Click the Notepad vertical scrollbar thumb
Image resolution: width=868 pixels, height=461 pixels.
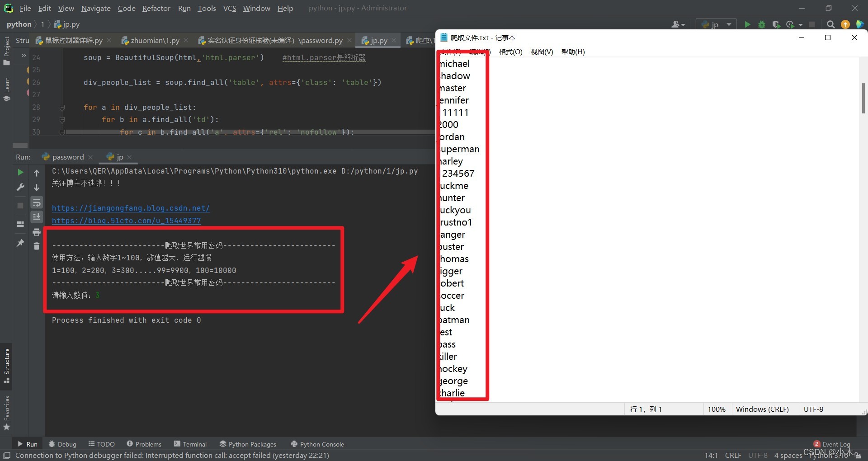pos(863,98)
